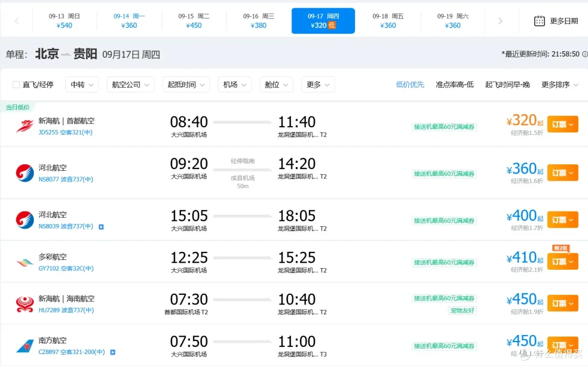This screenshot has width=588, height=366.
Task: Sort by 准点率高-低
Action: tap(455, 85)
